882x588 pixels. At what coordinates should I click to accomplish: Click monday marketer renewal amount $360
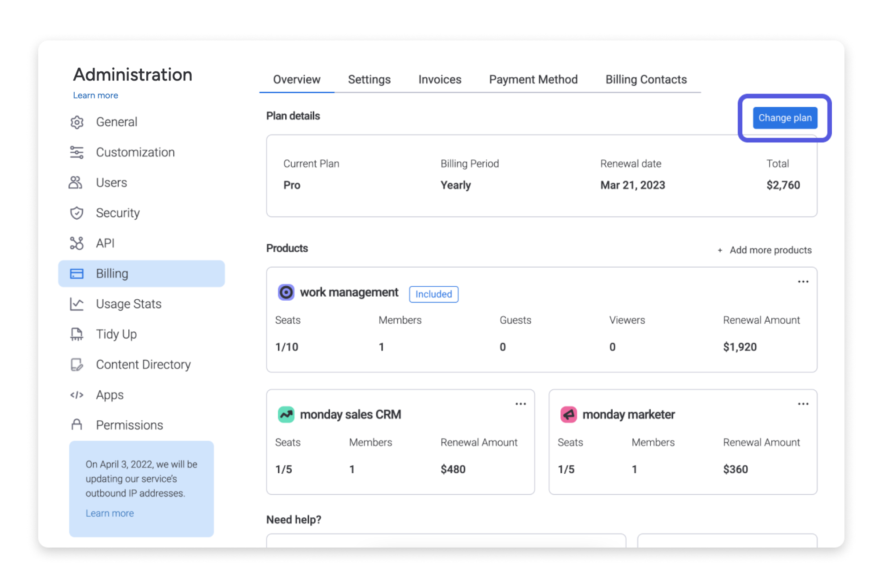[x=735, y=469]
